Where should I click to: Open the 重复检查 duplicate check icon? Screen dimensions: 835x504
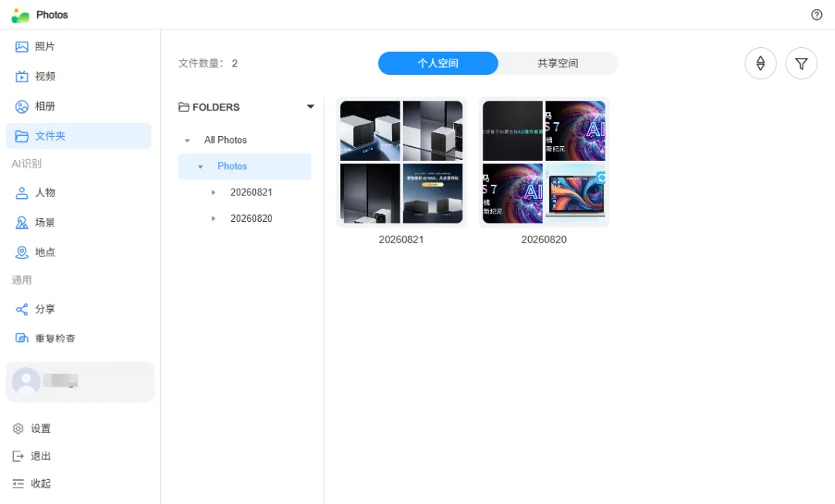click(x=22, y=339)
